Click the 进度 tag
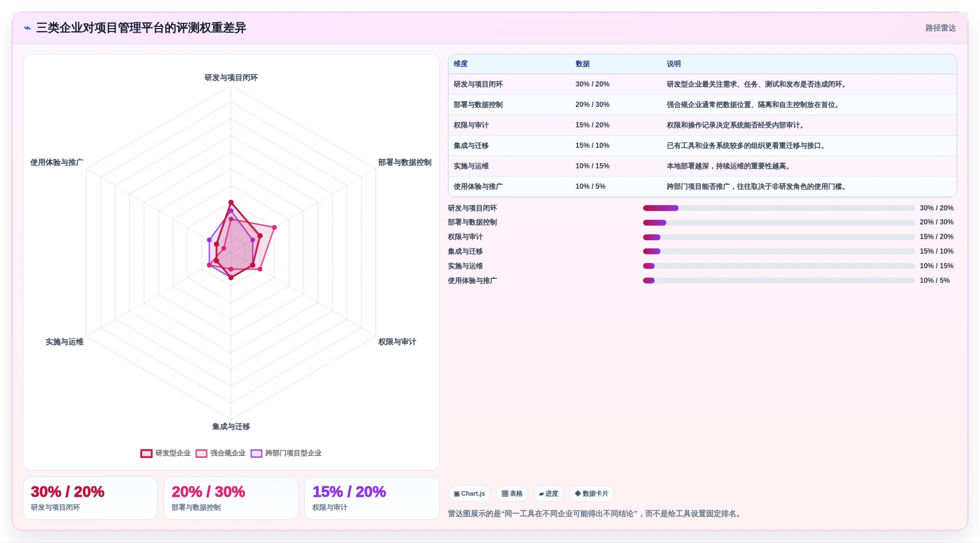 coord(548,493)
